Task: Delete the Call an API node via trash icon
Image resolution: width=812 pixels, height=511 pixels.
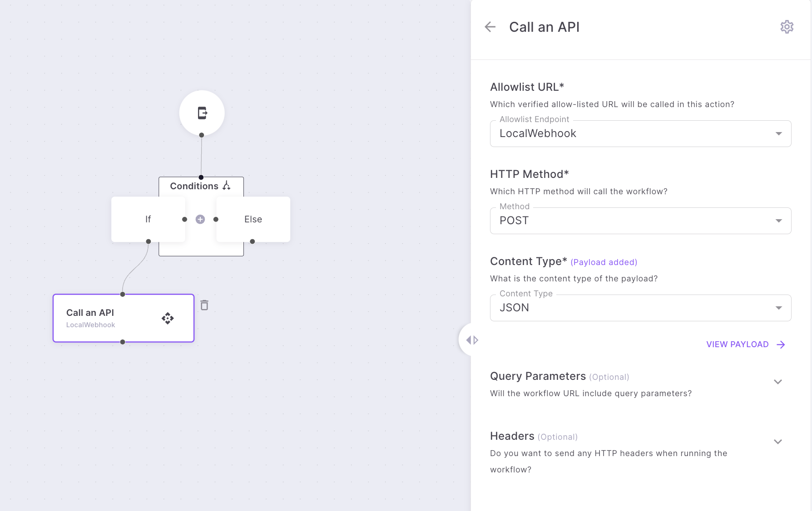Action: point(204,305)
